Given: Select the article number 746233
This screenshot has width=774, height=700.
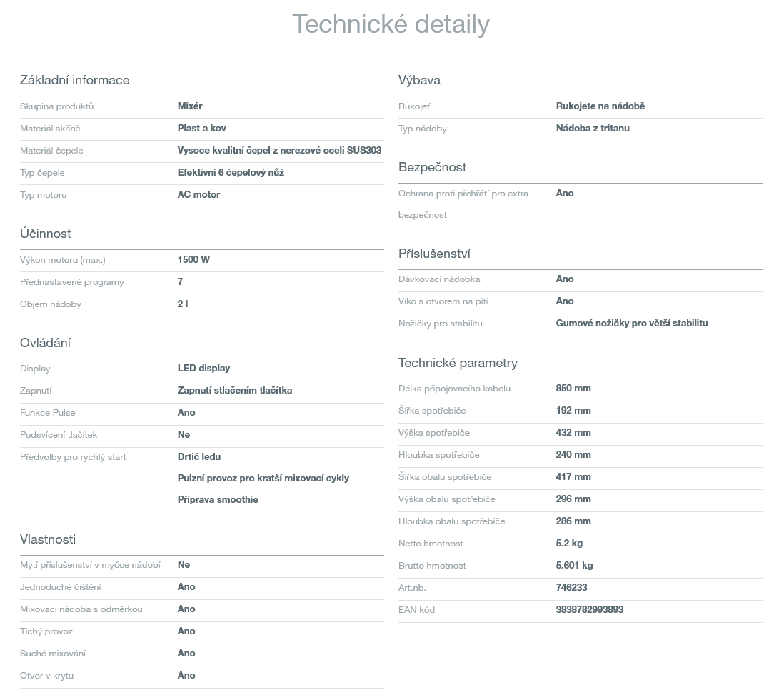Looking at the screenshot, I should (572, 588).
